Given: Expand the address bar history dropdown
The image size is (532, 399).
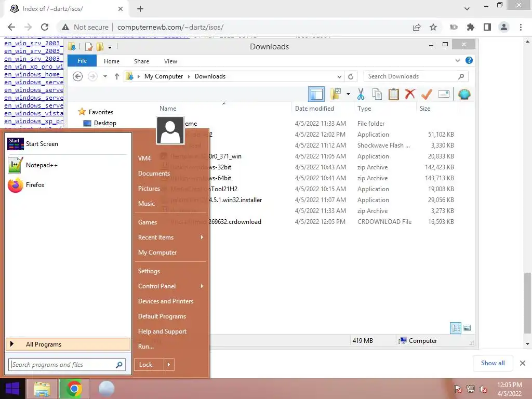Looking at the screenshot, I should [x=339, y=77].
